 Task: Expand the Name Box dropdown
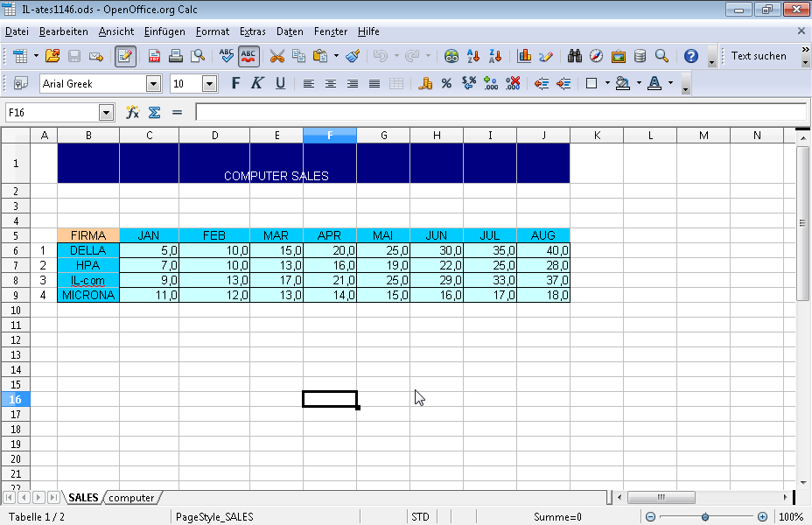pyautogui.click(x=106, y=112)
